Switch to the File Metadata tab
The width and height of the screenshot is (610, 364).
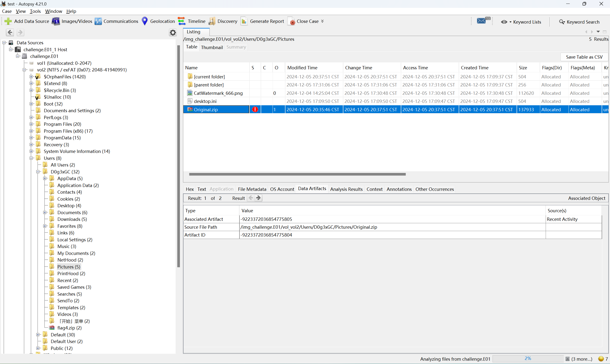tap(252, 189)
